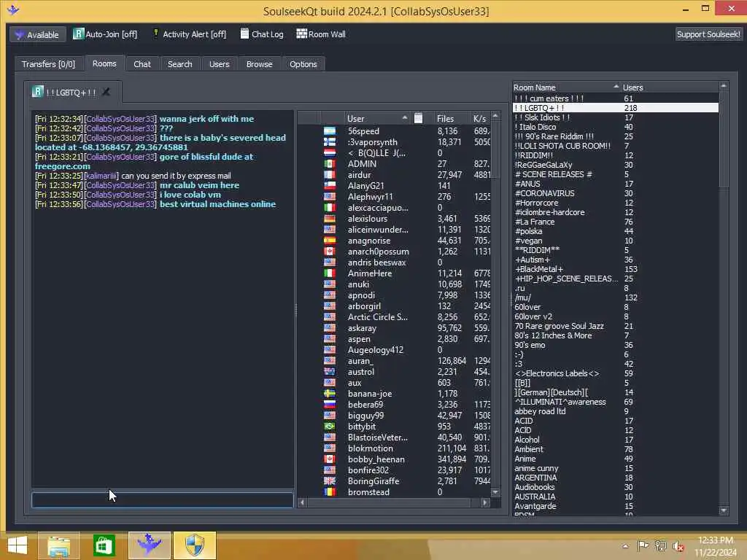The width and height of the screenshot is (747, 560).
Task: Click the flag icon beside :3vaporsynth
Action: 330,142
